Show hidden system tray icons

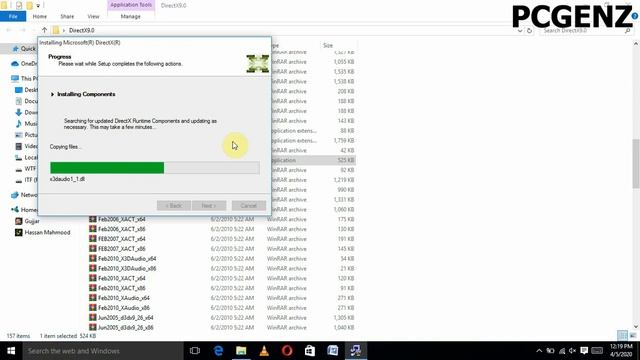pyautogui.click(x=539, y=351)
